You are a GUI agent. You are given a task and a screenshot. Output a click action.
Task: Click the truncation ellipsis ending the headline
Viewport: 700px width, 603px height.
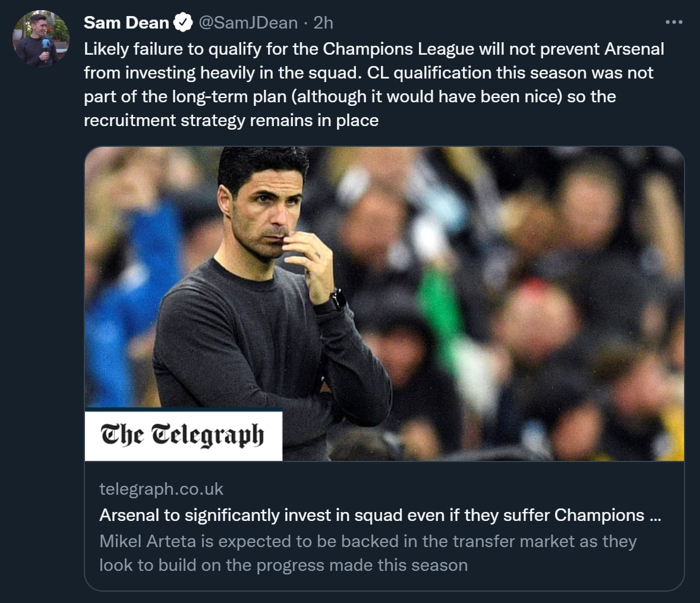pos(655,515)
